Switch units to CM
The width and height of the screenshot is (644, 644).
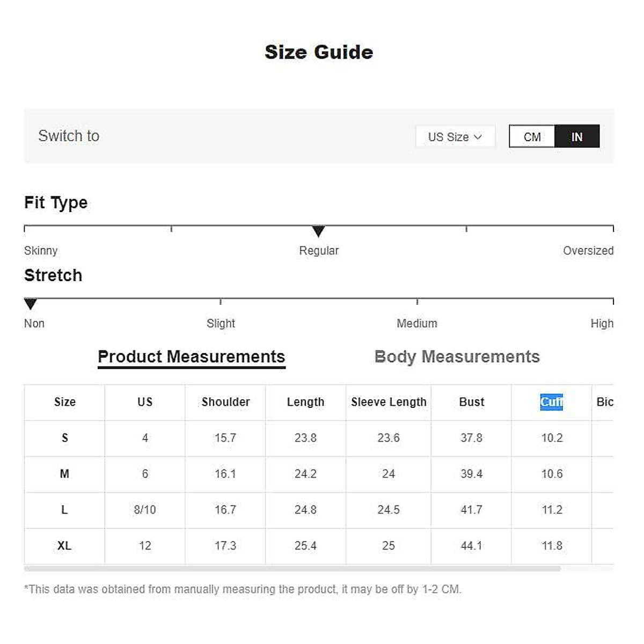pyautogui.click(x=532, y=137)
